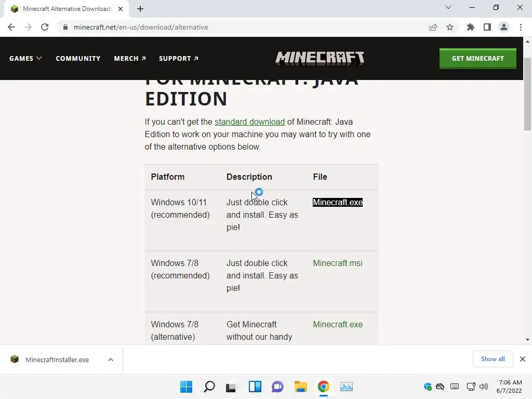Open Windows Security tray icon
532x399 pixels.
point(428,387)
